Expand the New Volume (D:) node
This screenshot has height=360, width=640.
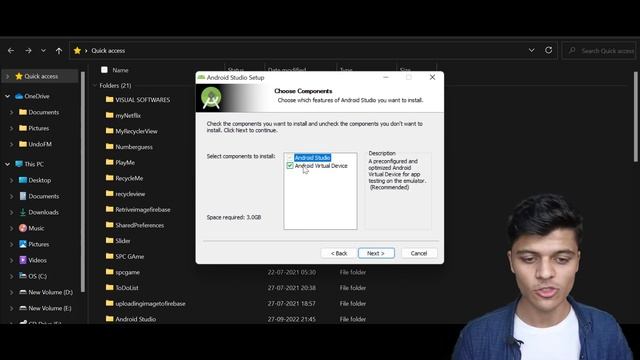tap(11, 292)
